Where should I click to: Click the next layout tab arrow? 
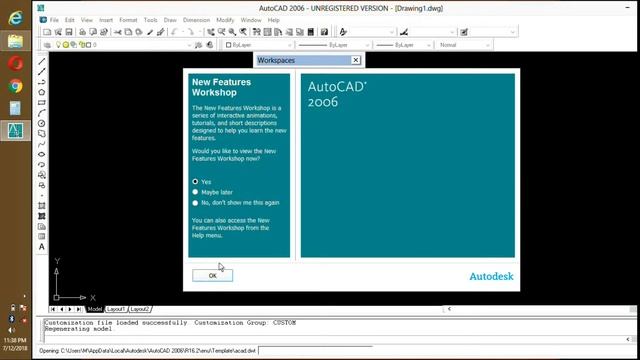pos(70,309)
